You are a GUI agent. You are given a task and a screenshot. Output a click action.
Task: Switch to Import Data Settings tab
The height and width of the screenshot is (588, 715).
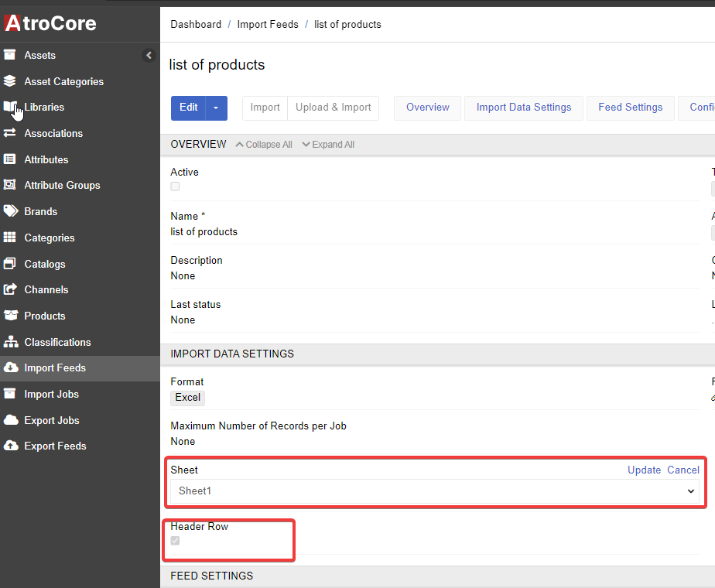pyautogui.click(x=524, y=108)
